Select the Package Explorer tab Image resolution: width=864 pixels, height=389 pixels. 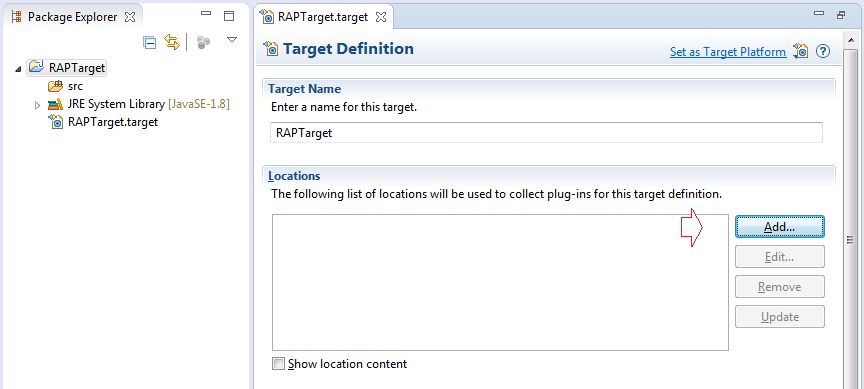(65, 17)
